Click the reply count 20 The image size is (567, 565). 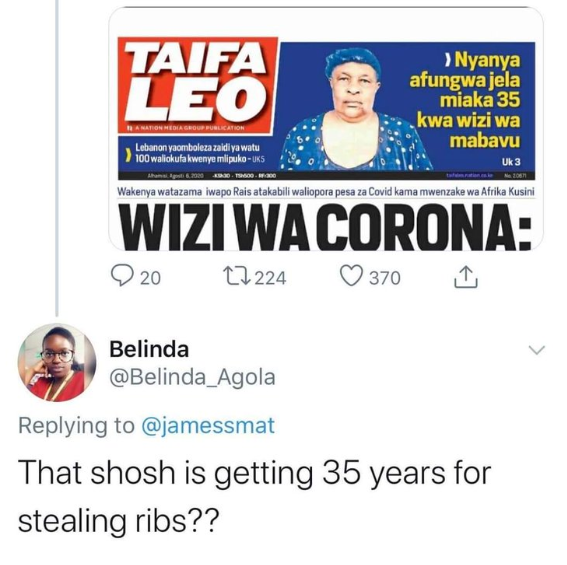pyautogui.click(x=150, y=278)
